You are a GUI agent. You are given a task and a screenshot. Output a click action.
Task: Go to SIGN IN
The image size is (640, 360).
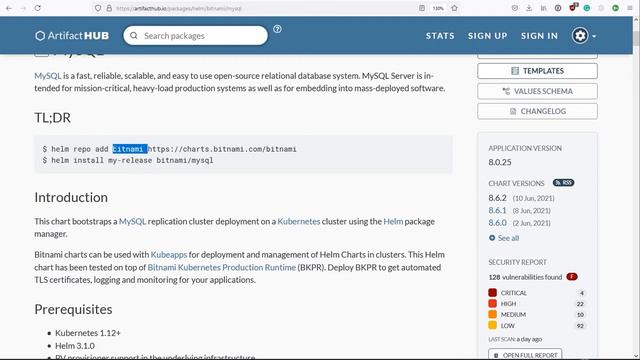coord(539,36)
